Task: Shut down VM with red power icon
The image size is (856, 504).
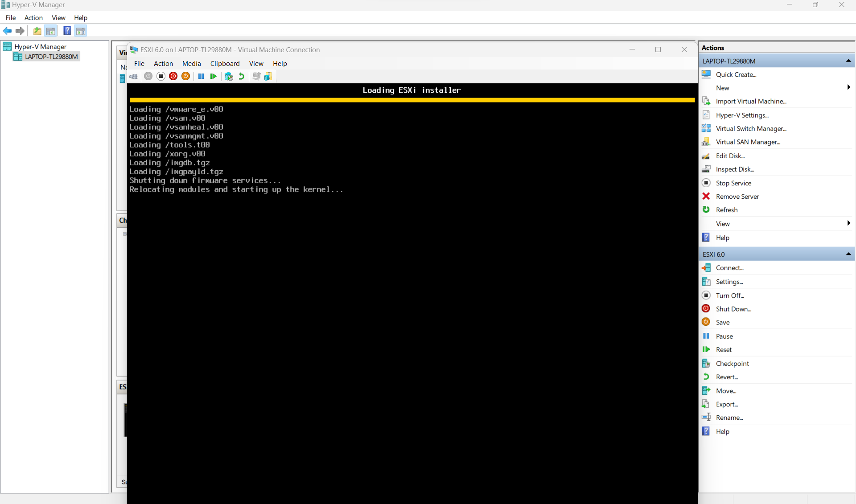Action: click(x=173, y=76)
